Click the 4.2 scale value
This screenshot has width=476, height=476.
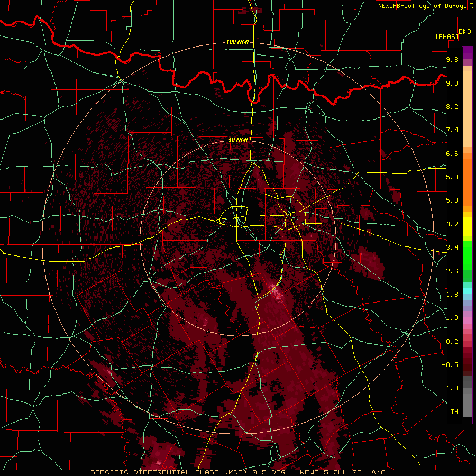click(x=452, y=224)
